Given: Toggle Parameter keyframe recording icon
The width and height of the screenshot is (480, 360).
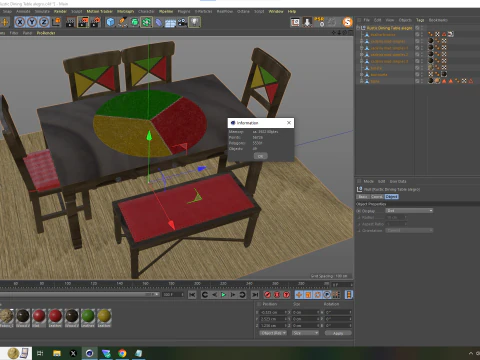Looking at the screenshot, I should pyautogui.click(x=327, y=295).
